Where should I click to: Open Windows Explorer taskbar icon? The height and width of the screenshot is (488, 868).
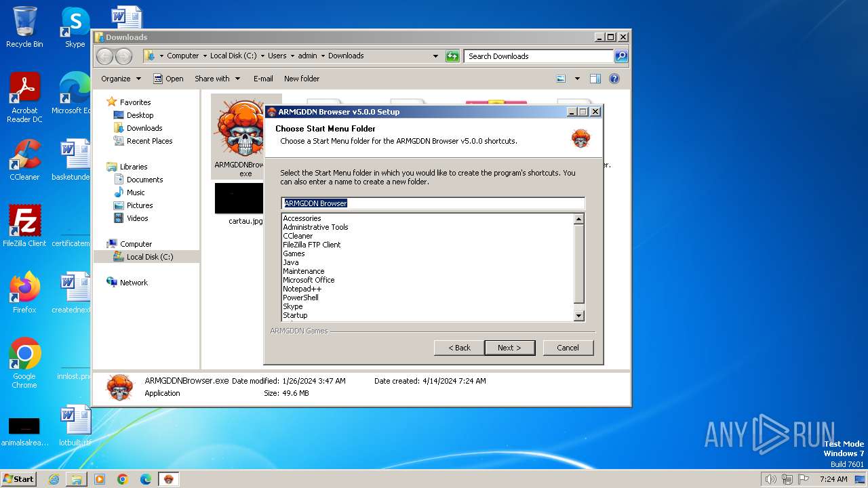point(77,479)
